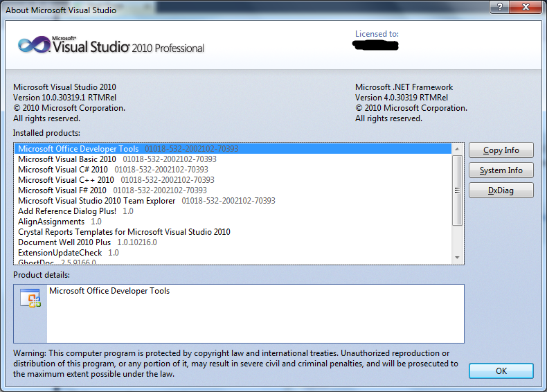Viewport: 547px width, 392px height.
Task: Select AlignAssignments entry
Action: click(233, 222)
